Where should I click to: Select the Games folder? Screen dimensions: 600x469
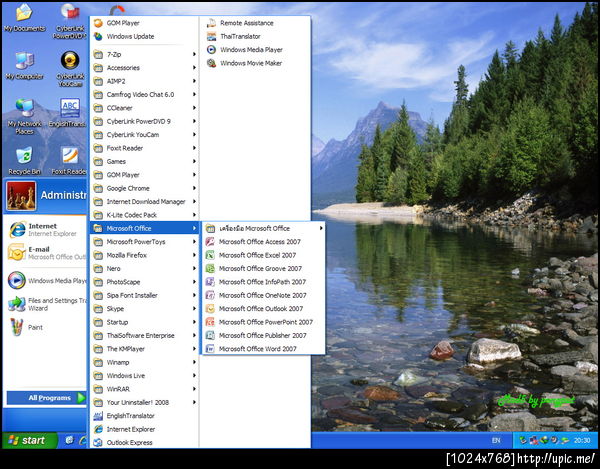click(x=145, y=161)
